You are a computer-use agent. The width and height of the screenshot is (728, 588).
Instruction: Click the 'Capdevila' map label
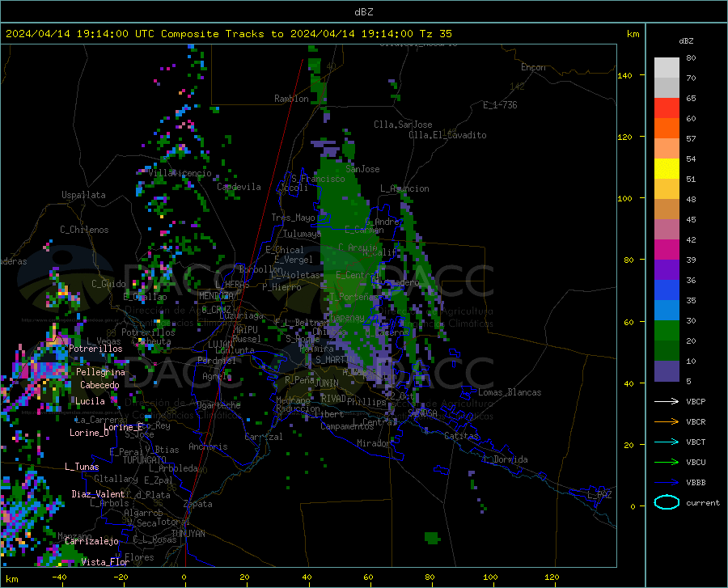tap(239, 187)
